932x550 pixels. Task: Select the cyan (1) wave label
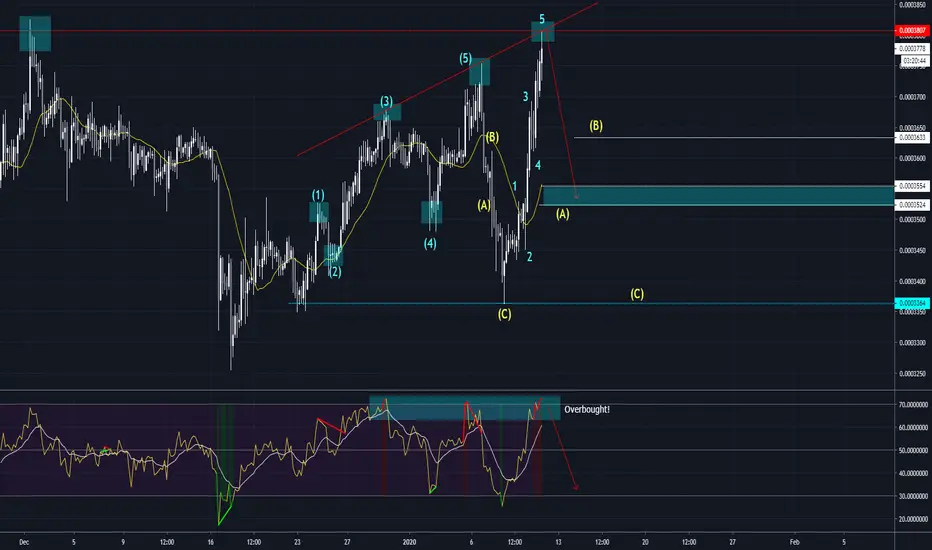tap(318, 195)
